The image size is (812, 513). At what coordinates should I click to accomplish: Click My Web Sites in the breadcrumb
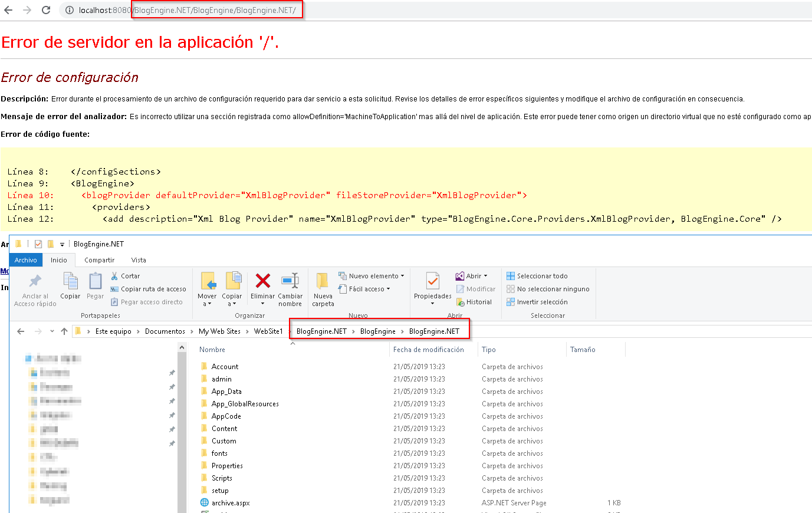[219, 331]
